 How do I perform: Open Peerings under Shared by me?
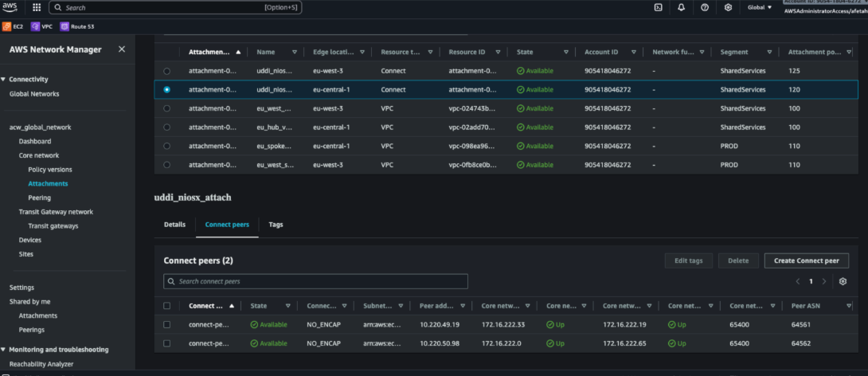point(32,330)
